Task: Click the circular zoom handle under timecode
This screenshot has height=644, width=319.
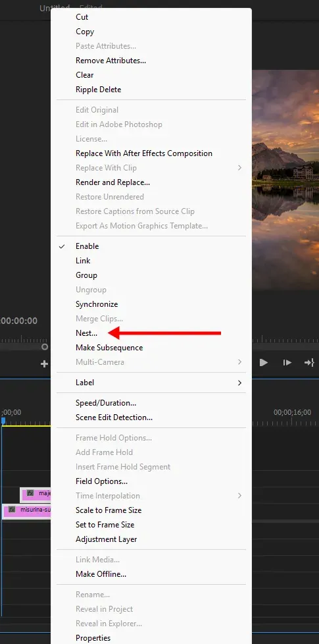Action: 45,347
